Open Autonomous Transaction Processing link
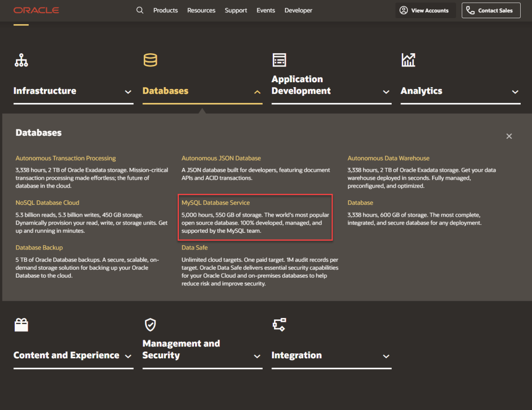The height and width of the screenshot is (410, 532). tap(66, 158)
